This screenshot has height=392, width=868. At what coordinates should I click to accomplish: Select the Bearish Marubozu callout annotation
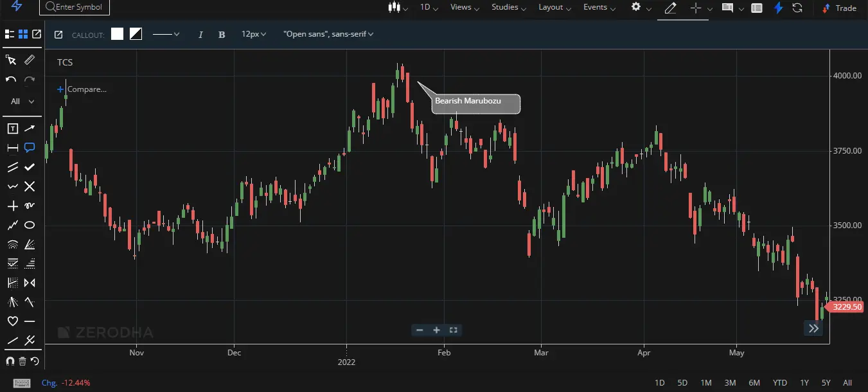(x=475, y=103)
